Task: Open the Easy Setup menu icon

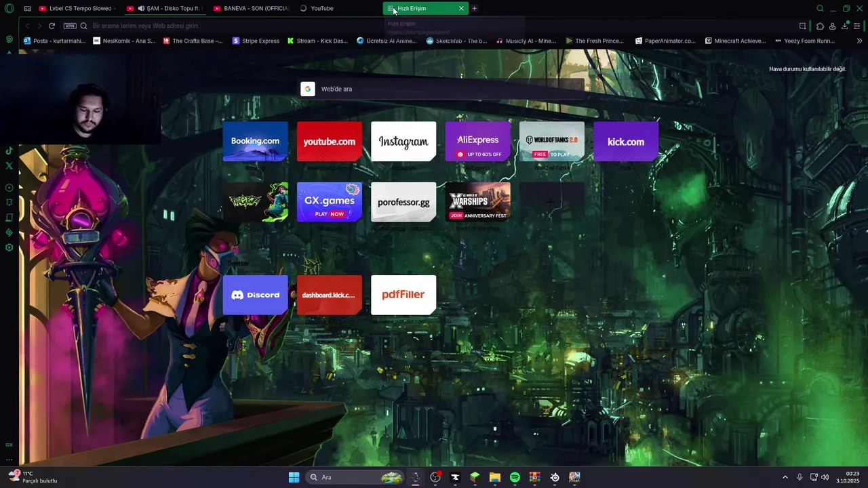Action: coord(857,26)
